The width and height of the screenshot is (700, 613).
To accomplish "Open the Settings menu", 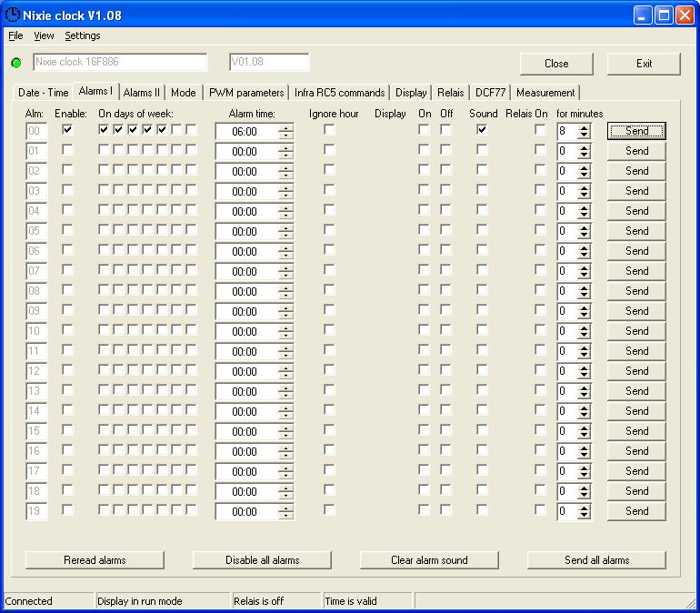I will click(83, 35).
